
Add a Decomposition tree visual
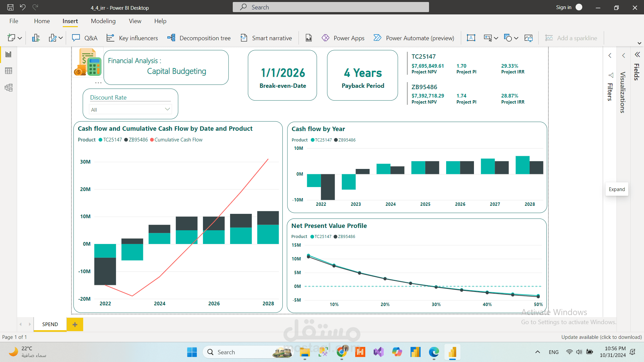click(199, 38)
